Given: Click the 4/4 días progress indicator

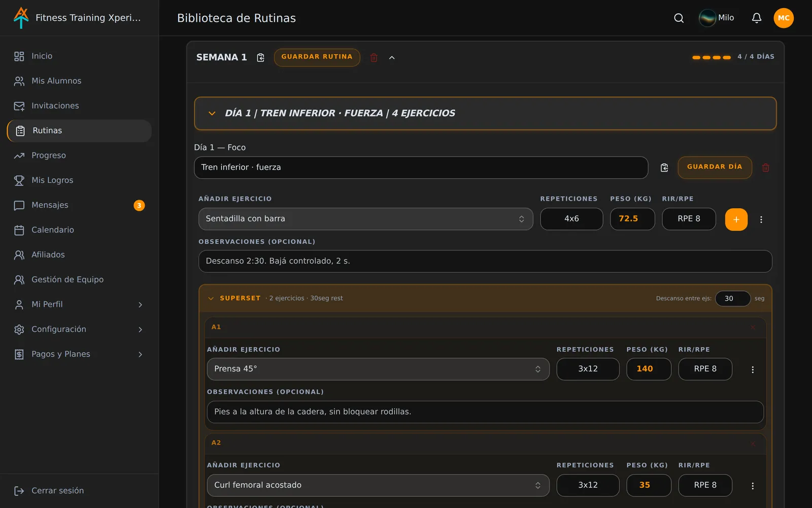Looking at the screenshot, I should pos(733,57).
